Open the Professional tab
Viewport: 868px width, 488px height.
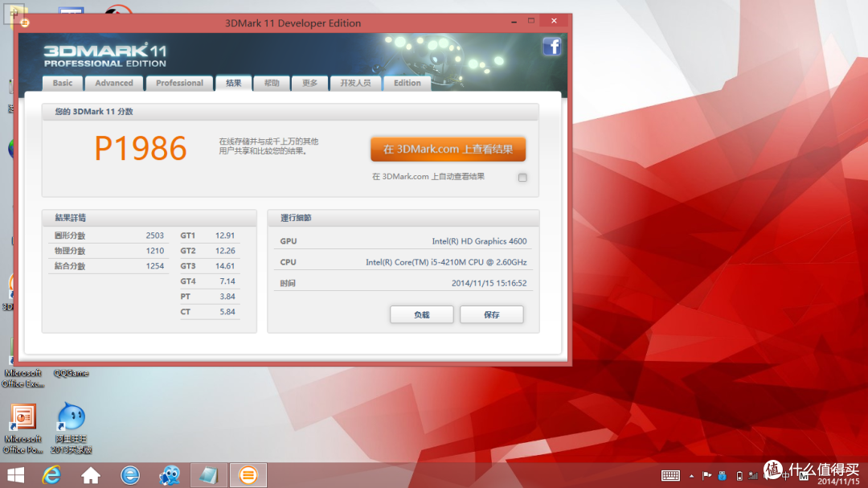point(179,83)
